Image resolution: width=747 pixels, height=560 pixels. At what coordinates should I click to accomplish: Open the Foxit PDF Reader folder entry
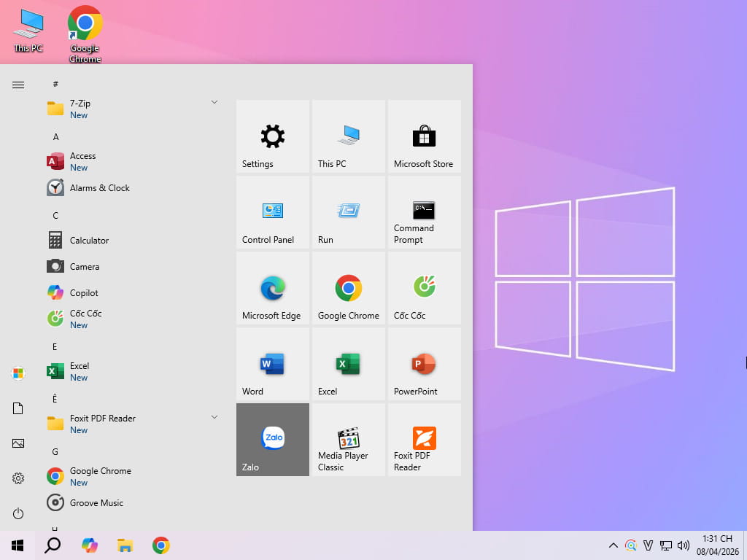(133, 424)
